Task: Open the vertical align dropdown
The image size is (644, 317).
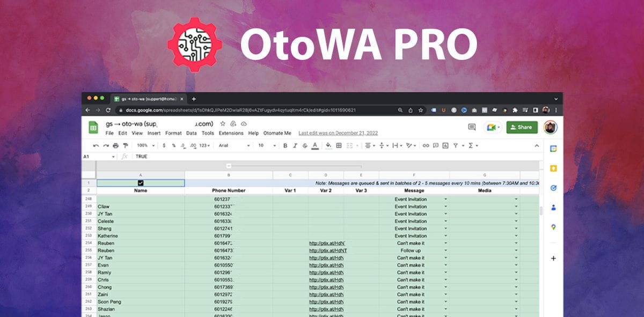Action: 383,145
